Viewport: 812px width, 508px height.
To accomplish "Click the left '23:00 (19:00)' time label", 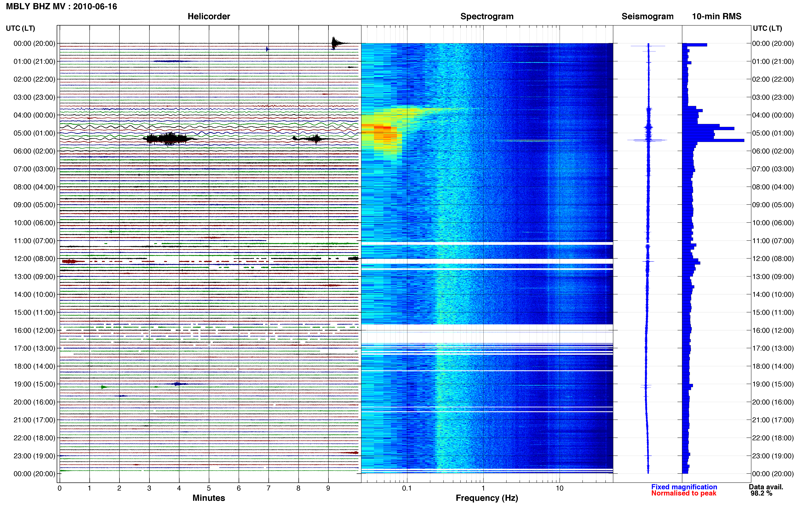I will pos(34,456).
